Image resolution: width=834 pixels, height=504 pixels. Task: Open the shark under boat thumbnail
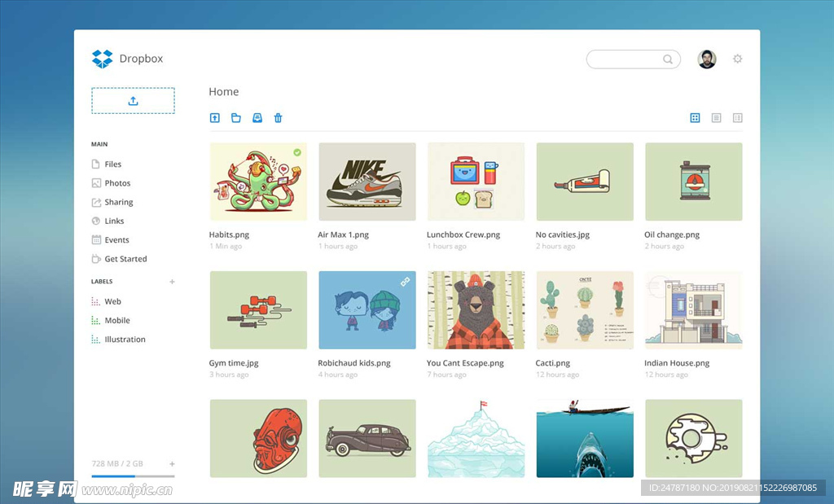(585, 439)
